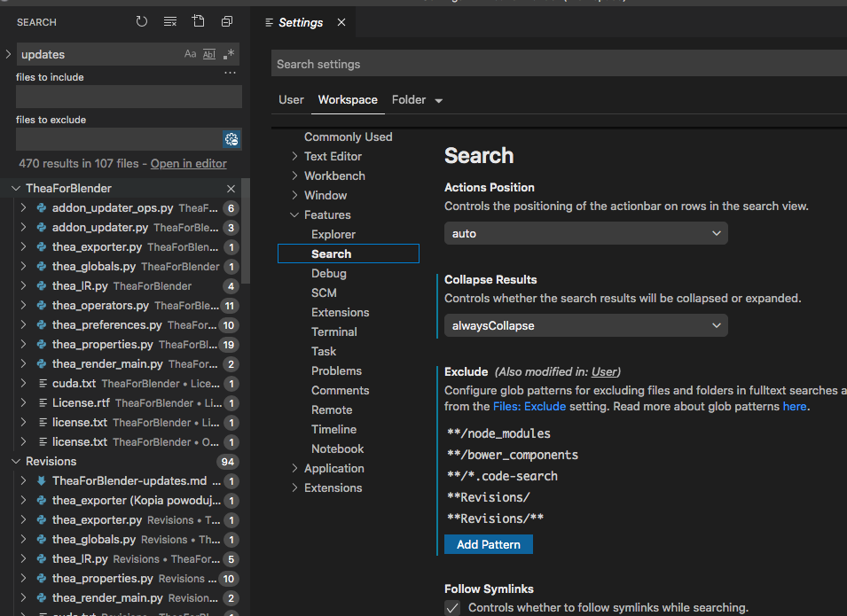
Task: Expand the Extensions category at the bottom
Action: click(295, 487)
